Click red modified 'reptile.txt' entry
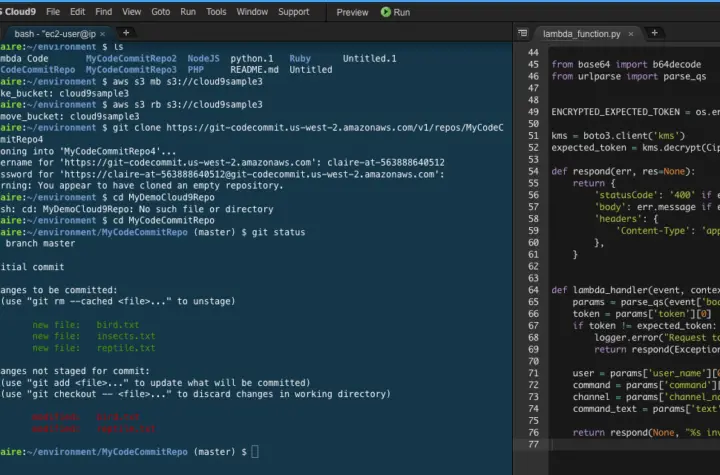This screenshot has height=475, width=720. 126,429
